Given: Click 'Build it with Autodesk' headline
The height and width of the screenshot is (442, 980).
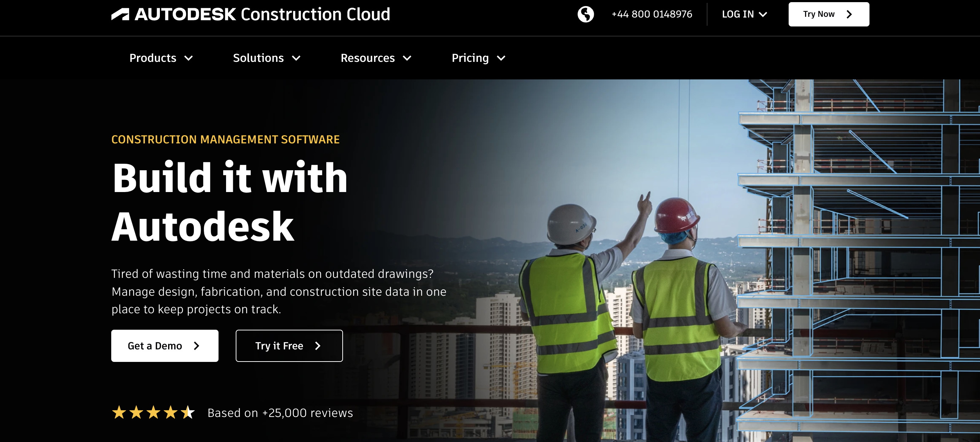Looking at the screenshot, I should pyautogui.click(x=229, y=202).
